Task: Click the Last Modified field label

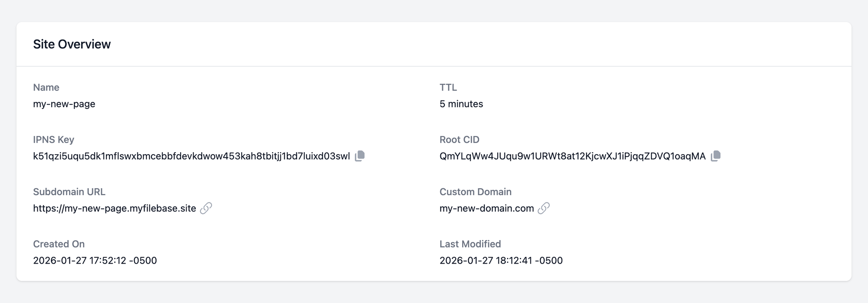Action: tap(470, 244)
